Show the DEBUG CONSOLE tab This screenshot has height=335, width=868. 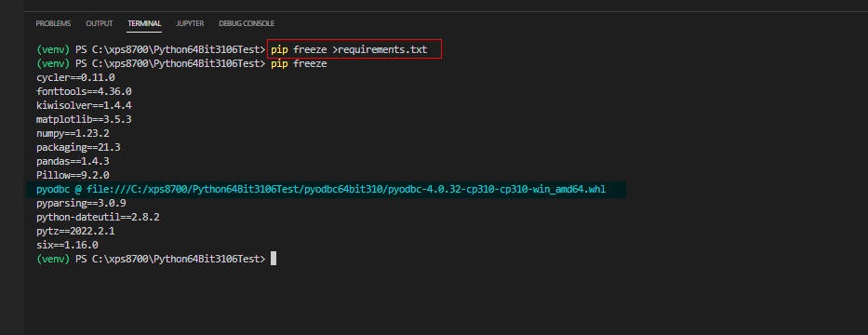coord(247,23)
